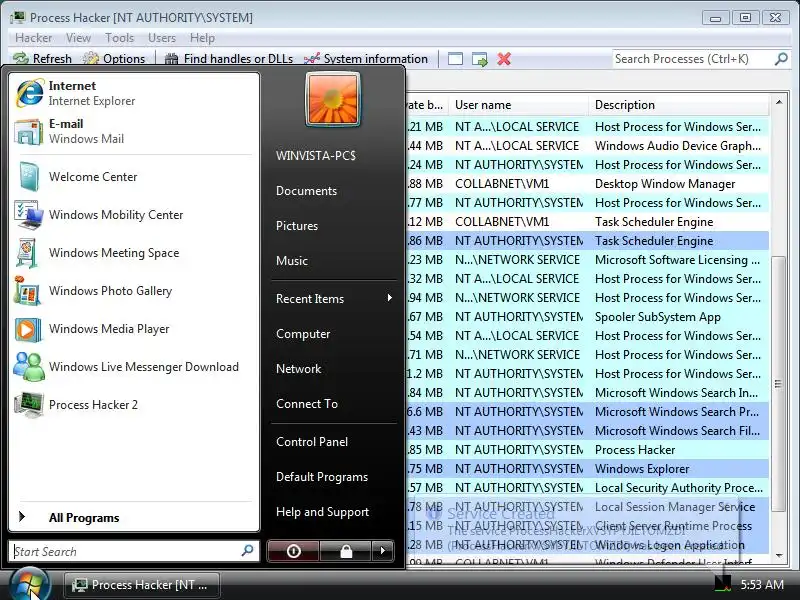This screenshot has height=600, width=800.
Task: Click Process Hacker taskbar button
Action: tap(142, 585)
